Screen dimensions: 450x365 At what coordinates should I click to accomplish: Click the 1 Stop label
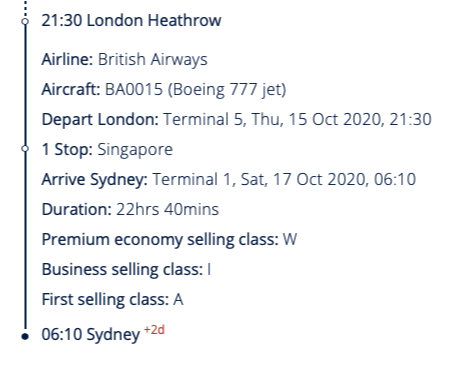click(x=67, y=149)
